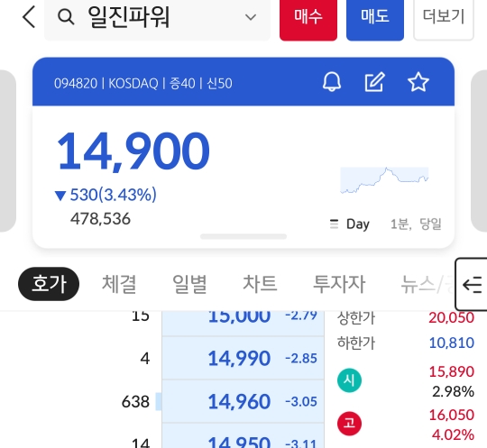The image size is (487, 448).
Task: Tap the 상한가 value 20,050
Action: [451, 317]
